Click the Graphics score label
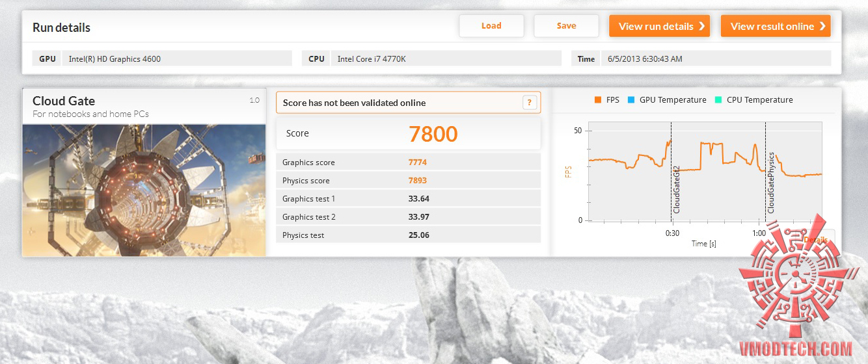868x364 pixels. point(308,162)
